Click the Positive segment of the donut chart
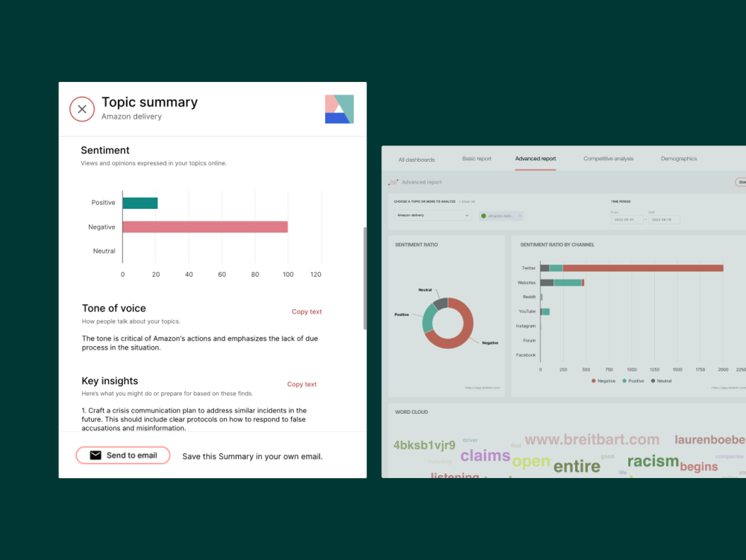746x560 pixels. 428,318
